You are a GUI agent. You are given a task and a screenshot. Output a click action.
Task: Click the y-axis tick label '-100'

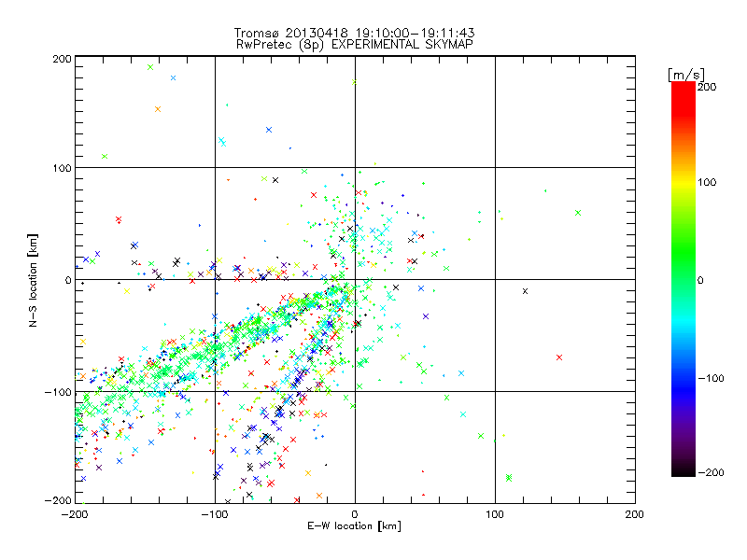58,392
